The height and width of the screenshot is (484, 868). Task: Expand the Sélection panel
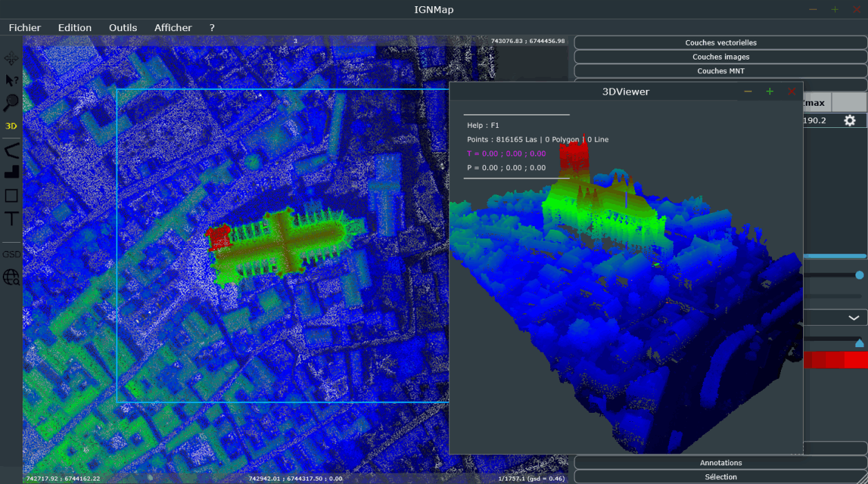pos(721,476)
